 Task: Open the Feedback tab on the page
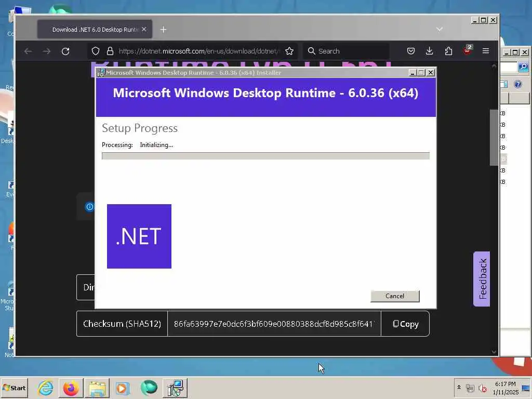[482, 279]
